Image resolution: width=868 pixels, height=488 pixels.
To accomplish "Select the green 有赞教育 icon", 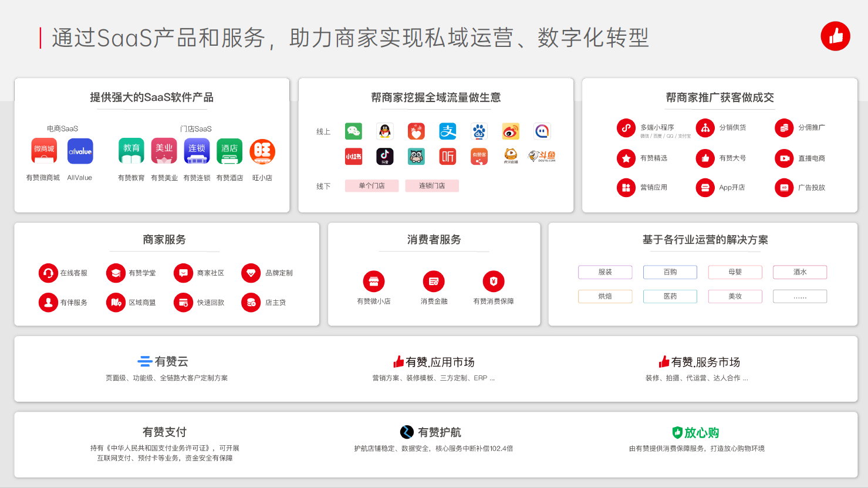I will 131,151.
